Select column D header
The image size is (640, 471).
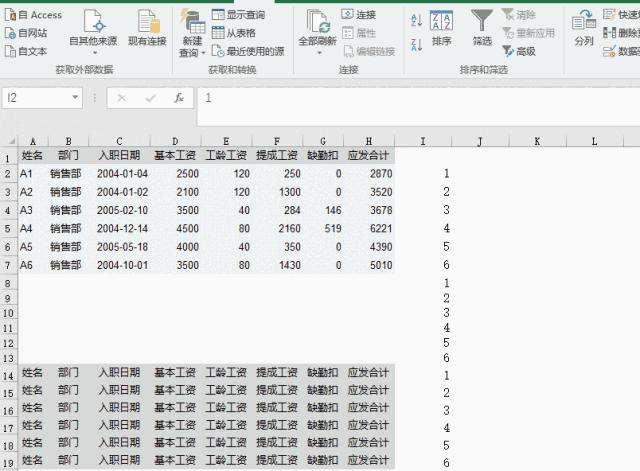click(x=176, y=141)
